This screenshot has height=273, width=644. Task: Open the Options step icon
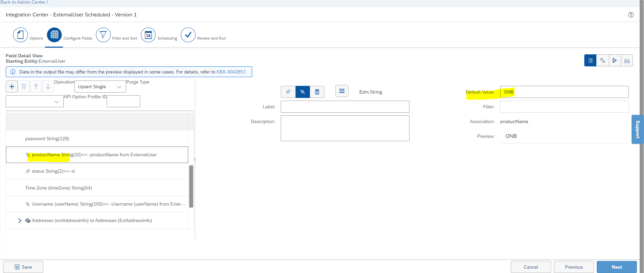point(20,35)
